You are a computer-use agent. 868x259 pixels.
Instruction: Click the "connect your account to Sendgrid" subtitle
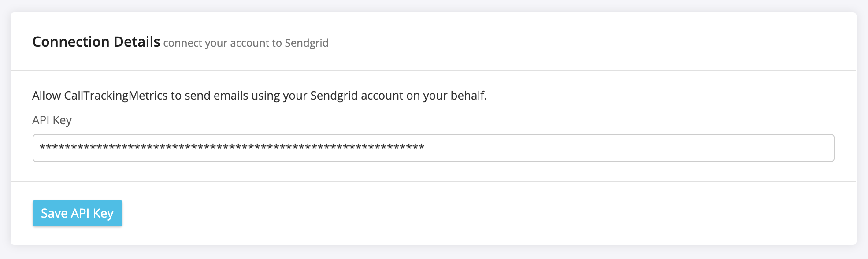pyautogui.click(x=245, y=43)
